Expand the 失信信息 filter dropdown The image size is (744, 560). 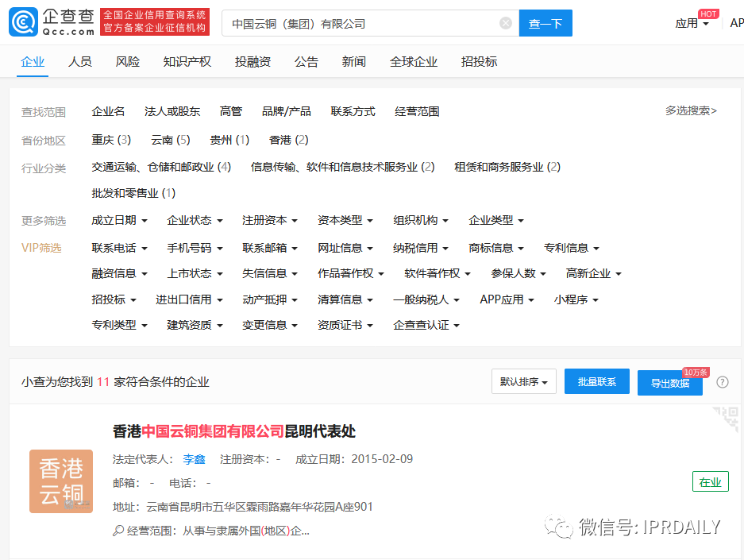pyautogui.click(x=270, y=273)
